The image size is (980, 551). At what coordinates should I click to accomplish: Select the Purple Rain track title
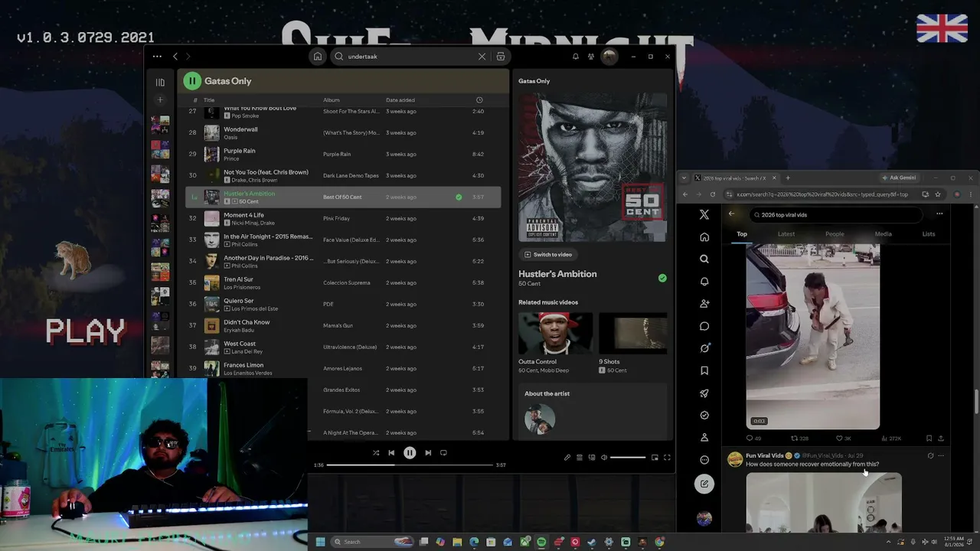240,151
